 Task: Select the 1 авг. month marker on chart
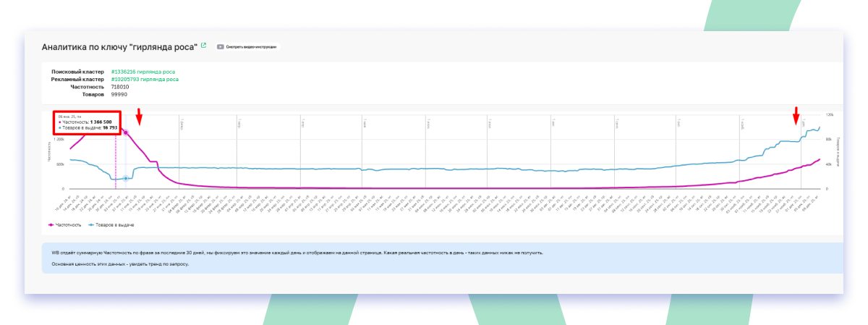point(552,123)
